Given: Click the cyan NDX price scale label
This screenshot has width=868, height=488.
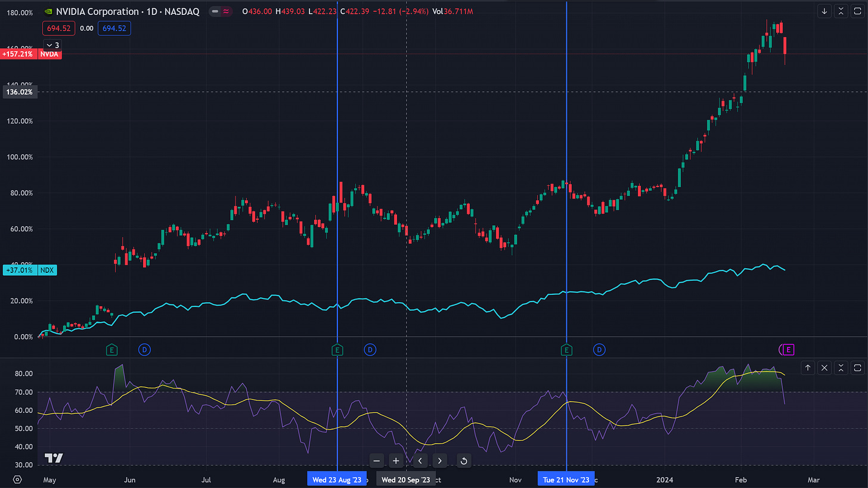Looking at the screenshot, I should pyautogui.click(x=47, y=269).
